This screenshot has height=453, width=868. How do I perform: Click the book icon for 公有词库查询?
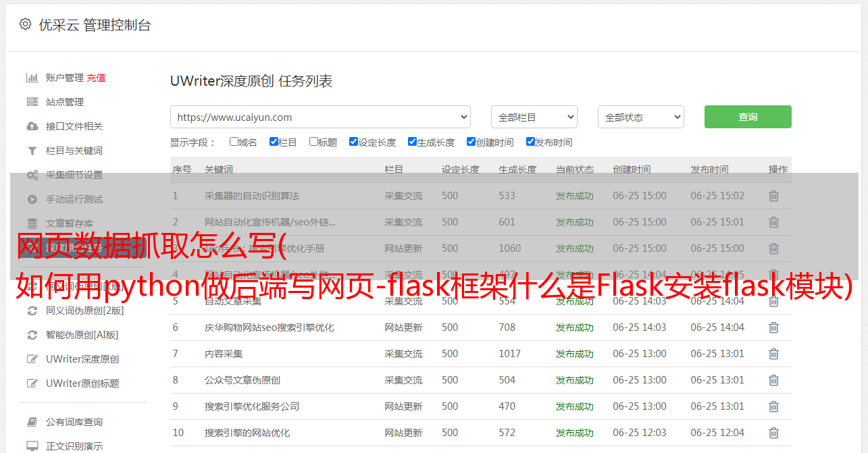coord(32,422)
